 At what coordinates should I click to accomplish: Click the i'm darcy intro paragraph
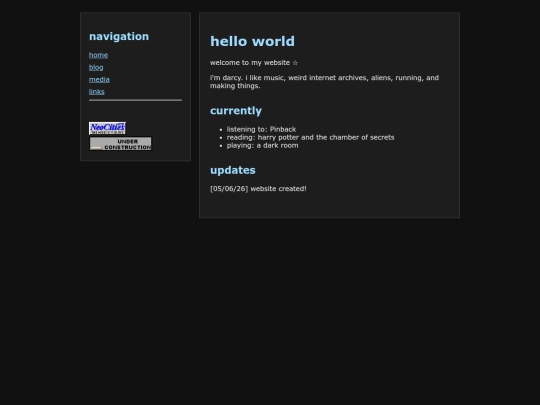coord(324,82)
